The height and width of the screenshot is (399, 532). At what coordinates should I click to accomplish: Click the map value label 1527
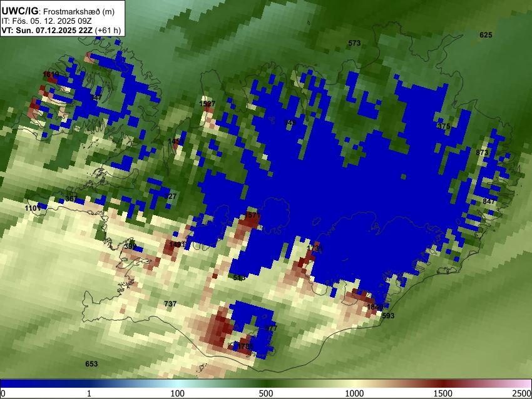tap(207, 104)
